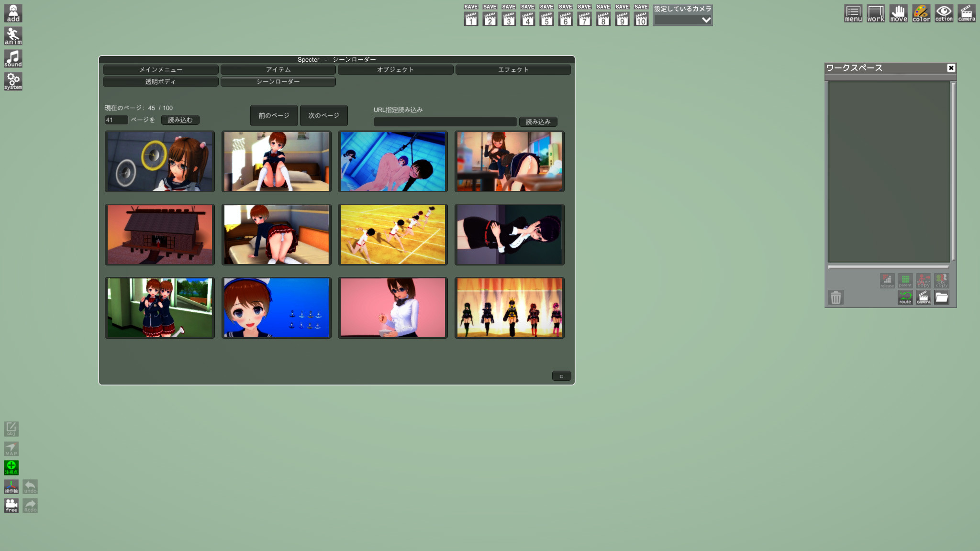Click the URL input field
The image size is (980, 551).
[445, 122]
